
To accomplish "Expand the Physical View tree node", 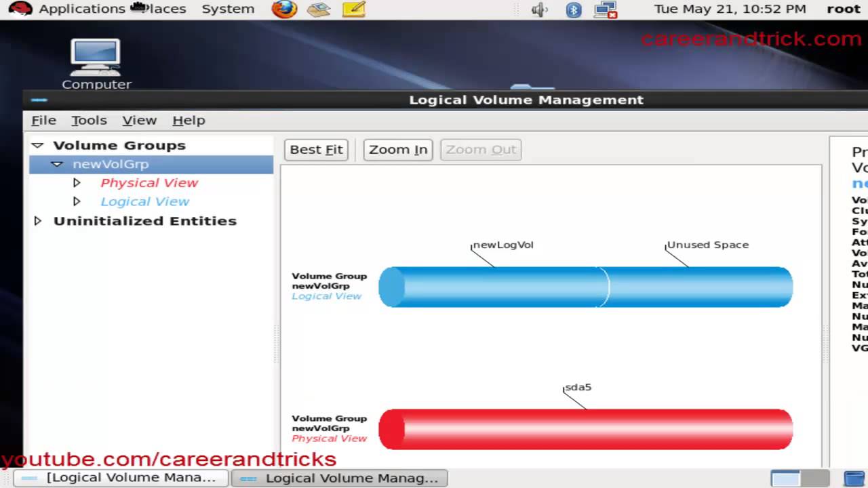I will tap(77, 182).
